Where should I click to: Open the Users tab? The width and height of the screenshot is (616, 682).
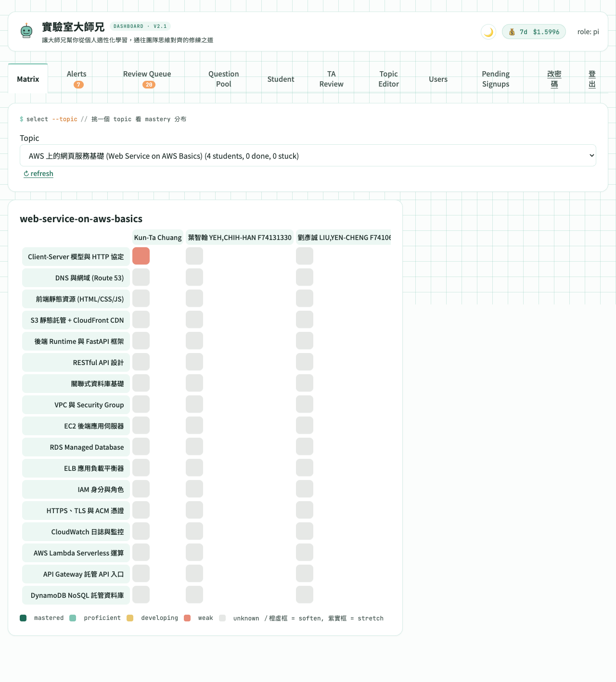tap(438, 79)
